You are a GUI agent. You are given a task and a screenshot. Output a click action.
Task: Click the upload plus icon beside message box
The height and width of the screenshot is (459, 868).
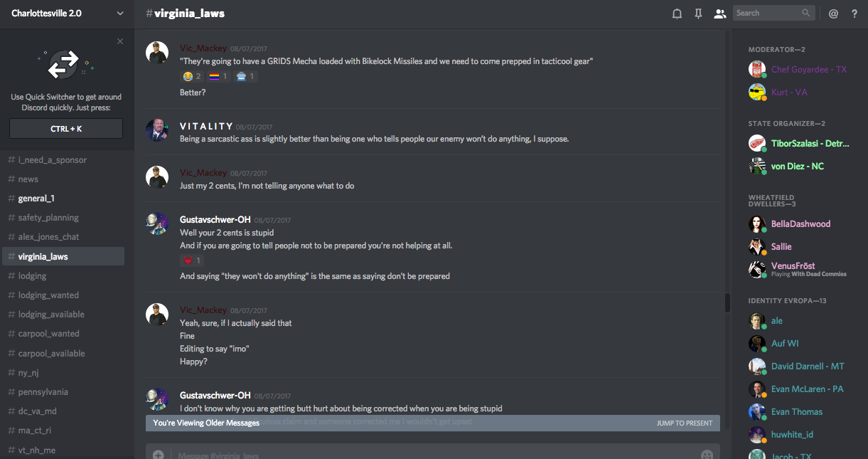(x=158, y=455)
